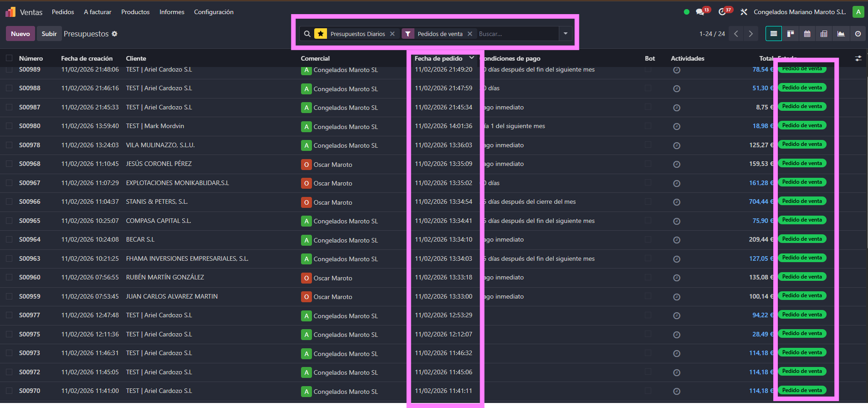Image resolution: width=868 pixels, height=408 pixels.
Task: Open the Activity clock view
Action: pos(858,34)
